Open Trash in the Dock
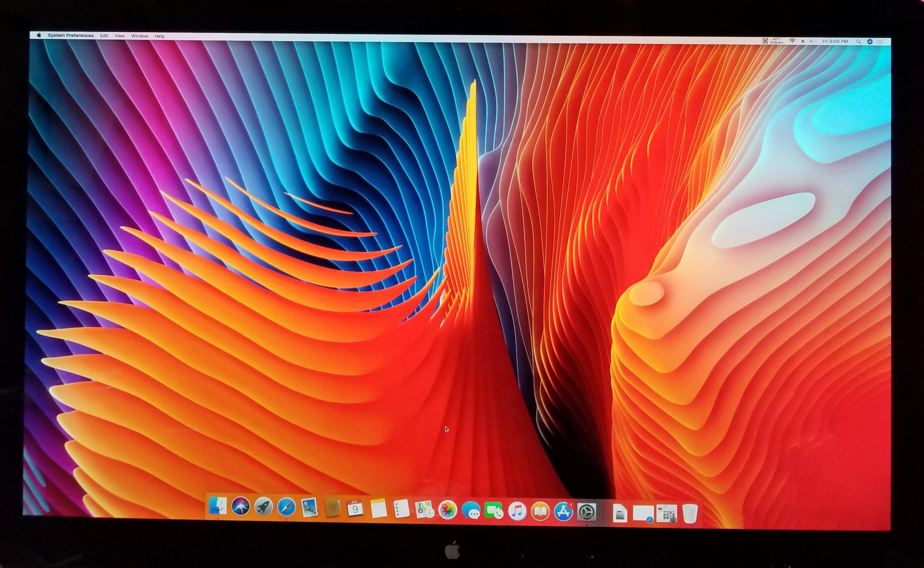The height and width of the screenshot is (568, 924). coord(690,514)
